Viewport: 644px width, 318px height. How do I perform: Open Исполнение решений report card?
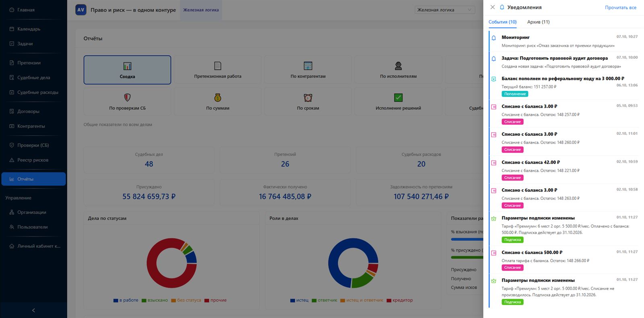(398, 102)
